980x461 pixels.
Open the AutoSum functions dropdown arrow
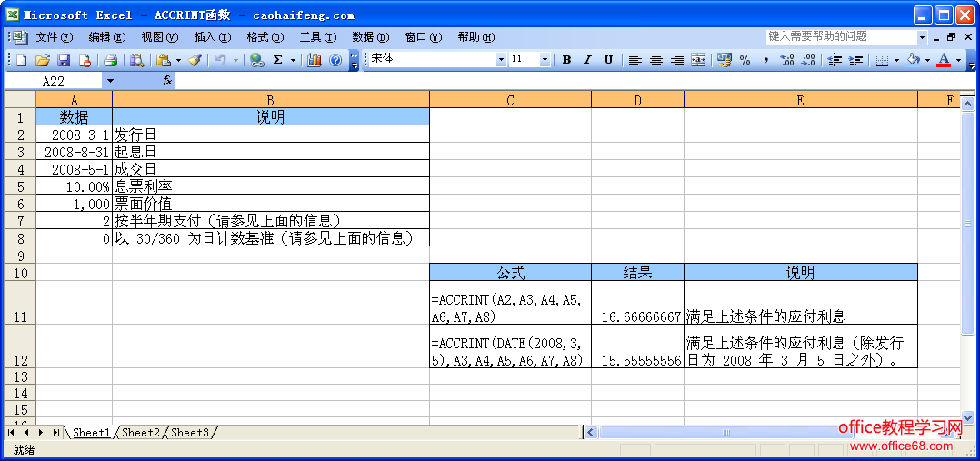tap(293, 60)
